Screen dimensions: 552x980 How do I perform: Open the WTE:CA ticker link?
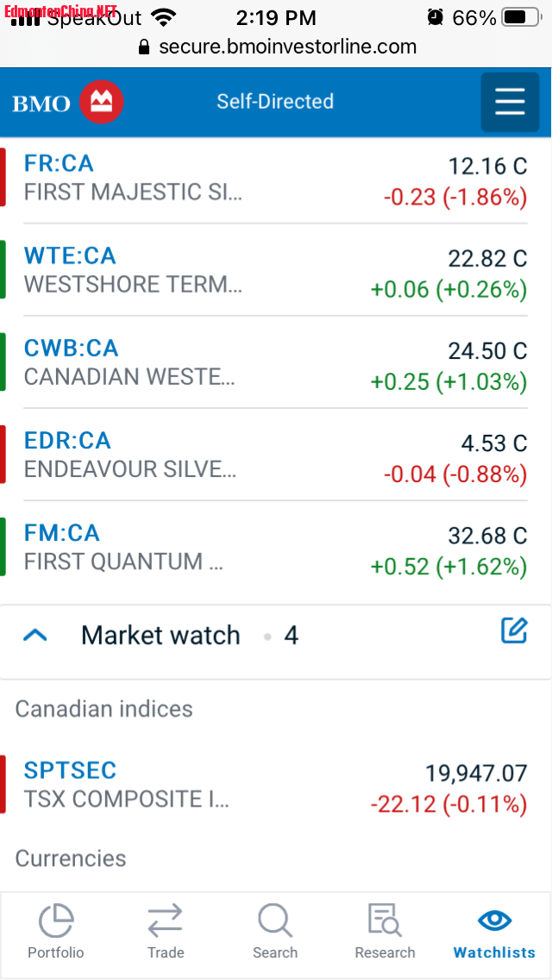pyautogui.click(x=70, y=255)
